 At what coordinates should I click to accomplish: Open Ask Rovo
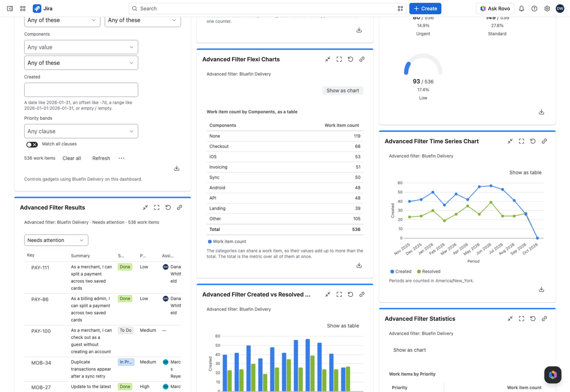[495, 9]
